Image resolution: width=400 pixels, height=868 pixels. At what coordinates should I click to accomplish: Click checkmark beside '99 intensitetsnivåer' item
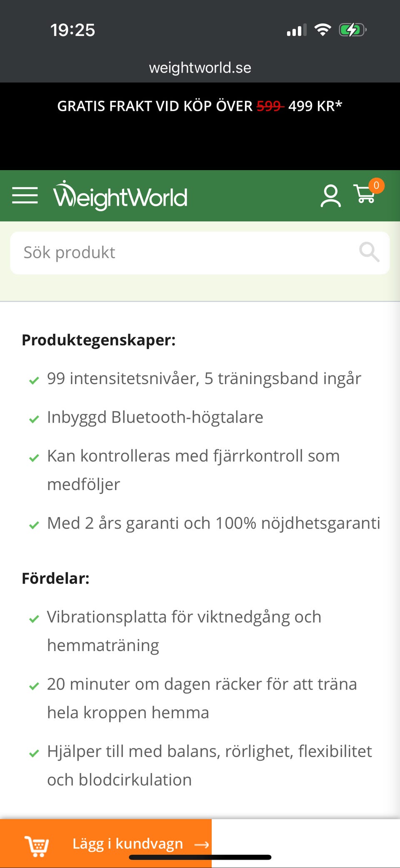[x=34, y=380]
